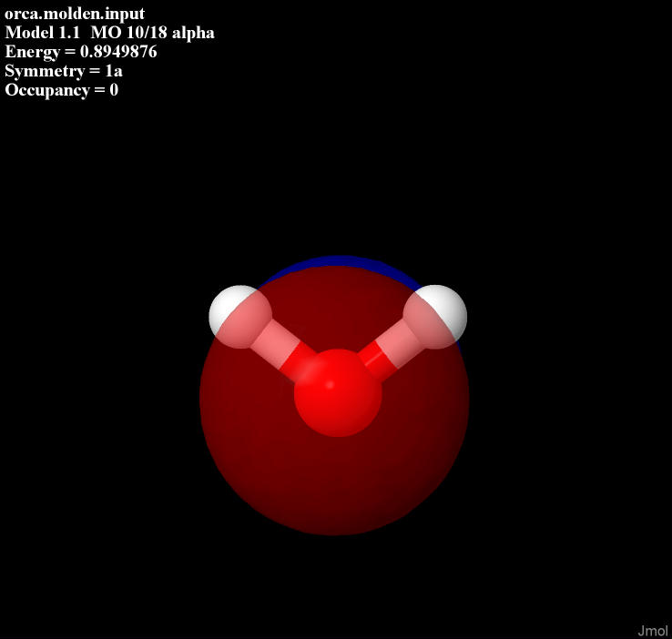Click the red oxygen atom sphere
Image resolution: width=672 pixels, height=639 pixels.
tap(338, 392)
